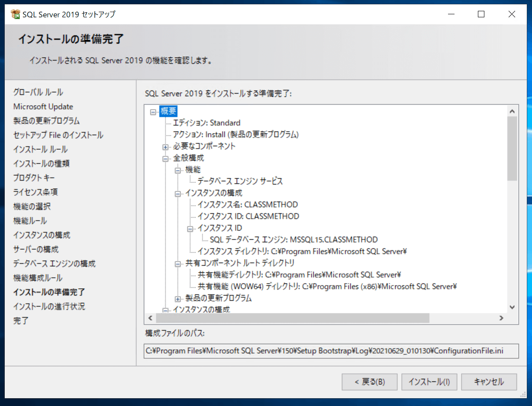Viewport: 532px width, 406px height.
Task: Collapse the 全般構成 tree node
Action: [165, 158]
